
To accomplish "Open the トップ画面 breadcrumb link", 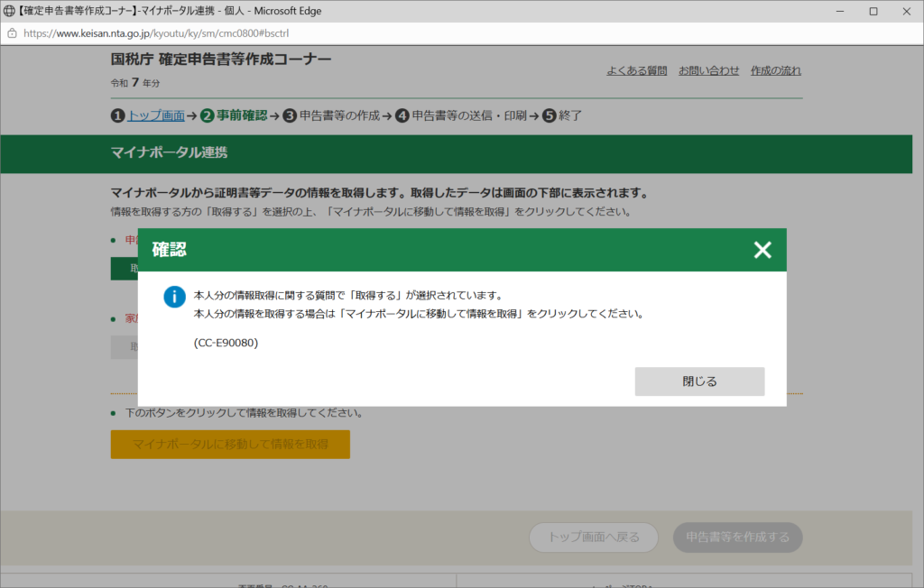I will tap(156, 115).
